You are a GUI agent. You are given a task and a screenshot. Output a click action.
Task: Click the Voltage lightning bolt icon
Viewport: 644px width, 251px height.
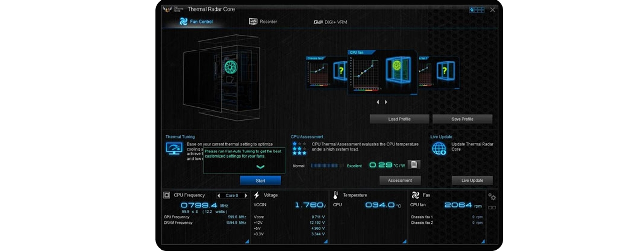click(257, 195)
